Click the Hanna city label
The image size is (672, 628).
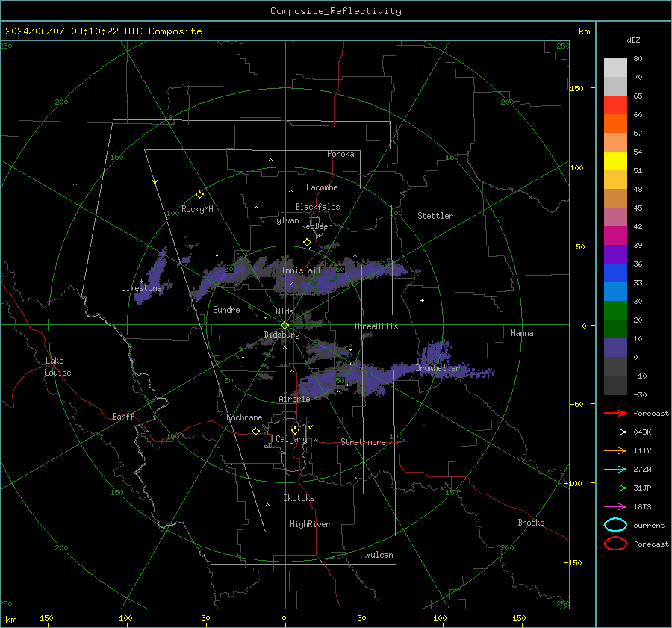click(x=522, y=333)
